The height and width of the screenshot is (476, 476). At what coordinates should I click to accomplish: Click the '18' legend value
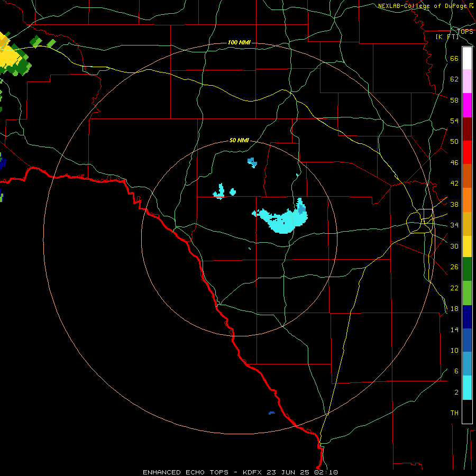[454, 309]
